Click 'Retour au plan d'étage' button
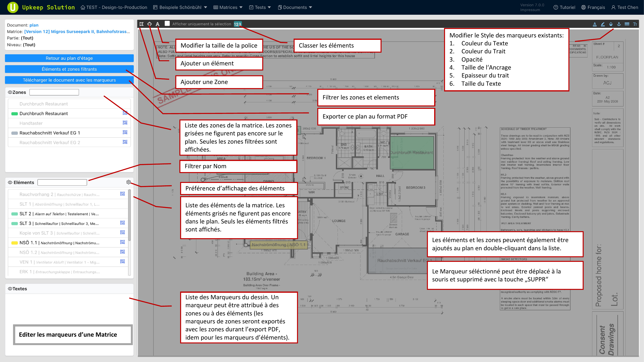Image resolution: width=644 pixels, height=362 pixels. 69,58
